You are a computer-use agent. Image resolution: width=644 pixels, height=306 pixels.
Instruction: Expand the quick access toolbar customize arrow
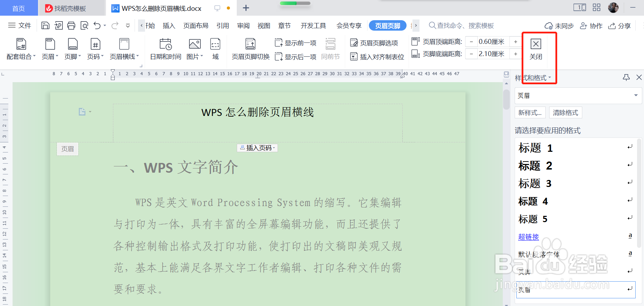(128, 25)
